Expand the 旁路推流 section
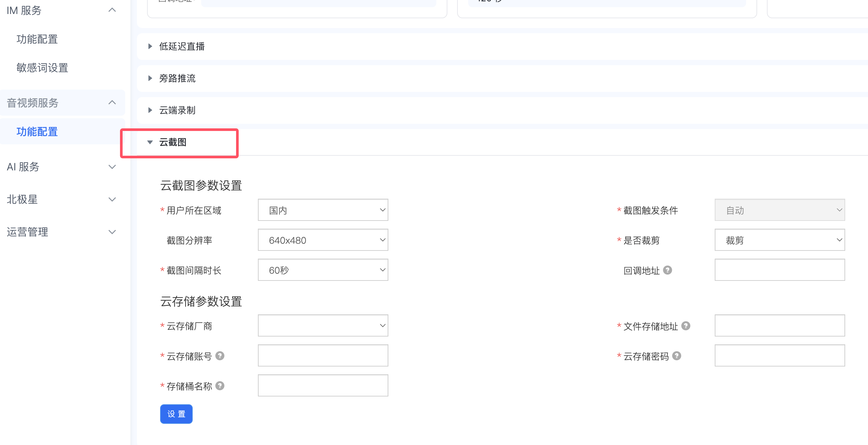Viewport: 868px width, 445px height. tap(150, 78)
